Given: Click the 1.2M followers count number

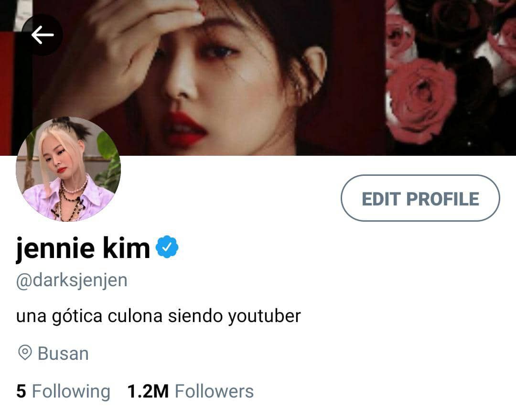Looking at the screenshot, I should (x=148, y=391).
